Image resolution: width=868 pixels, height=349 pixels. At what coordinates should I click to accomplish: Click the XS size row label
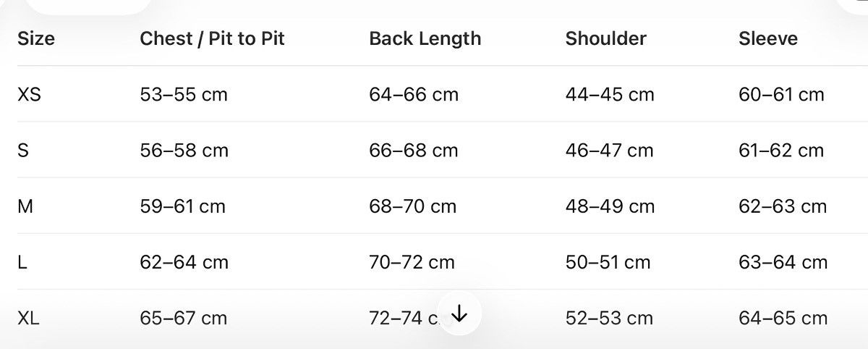(29, 94)
